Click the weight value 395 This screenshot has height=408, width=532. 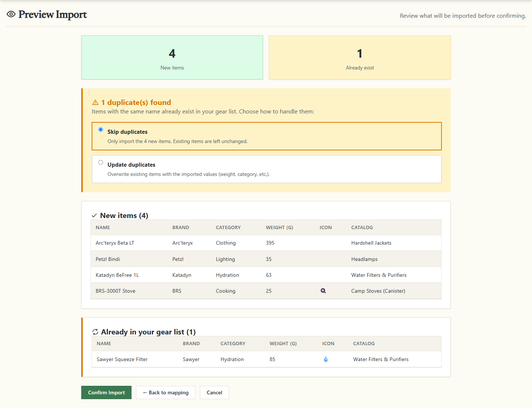pyautogui.click(x=270, y=243)
